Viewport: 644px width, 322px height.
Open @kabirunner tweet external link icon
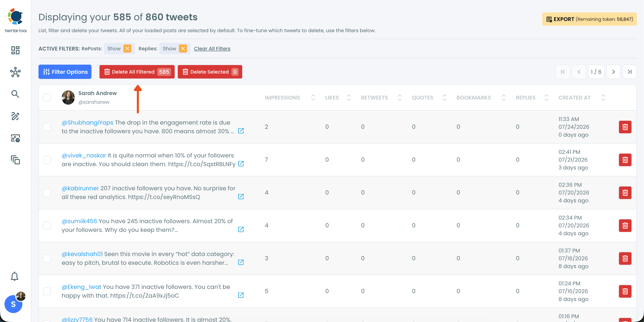241,197
